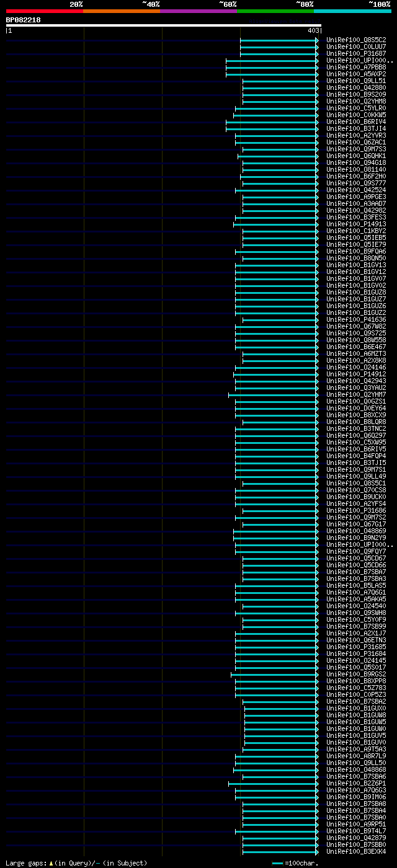Select hit UniRef100_B3EXK4
397x868 pixels.
356,851
